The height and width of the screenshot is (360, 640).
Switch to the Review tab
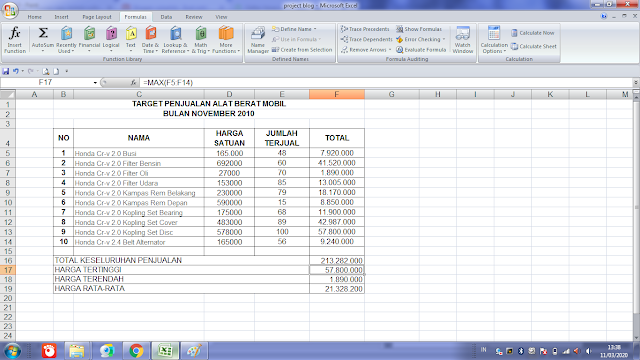pos(194,17)
